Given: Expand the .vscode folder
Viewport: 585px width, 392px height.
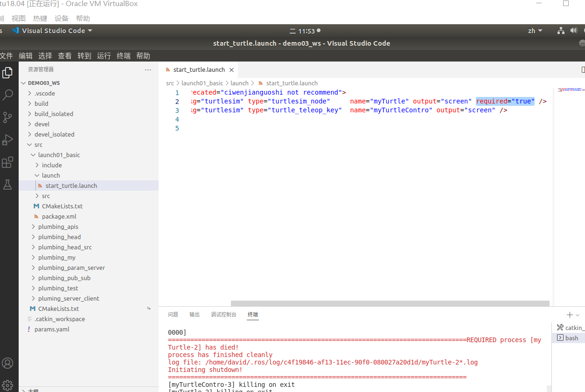Looking at the screenshot, I should point(89,93).
